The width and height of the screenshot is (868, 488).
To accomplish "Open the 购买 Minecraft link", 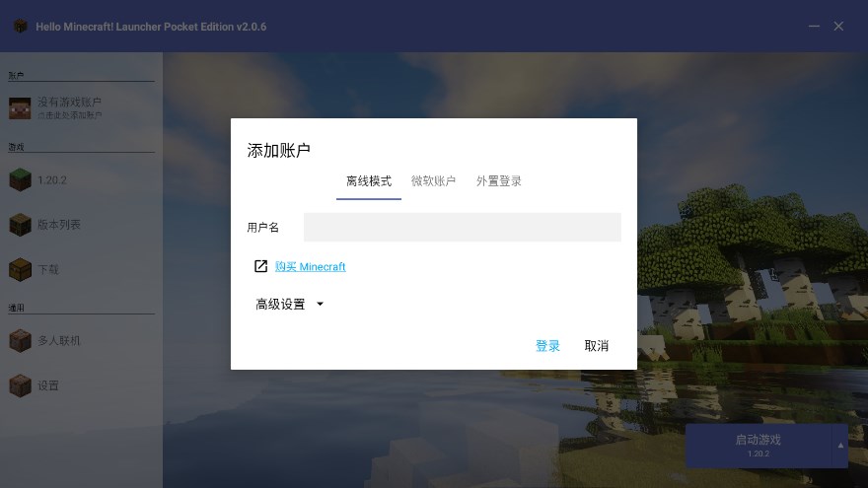I will click(x=310, y=267).
